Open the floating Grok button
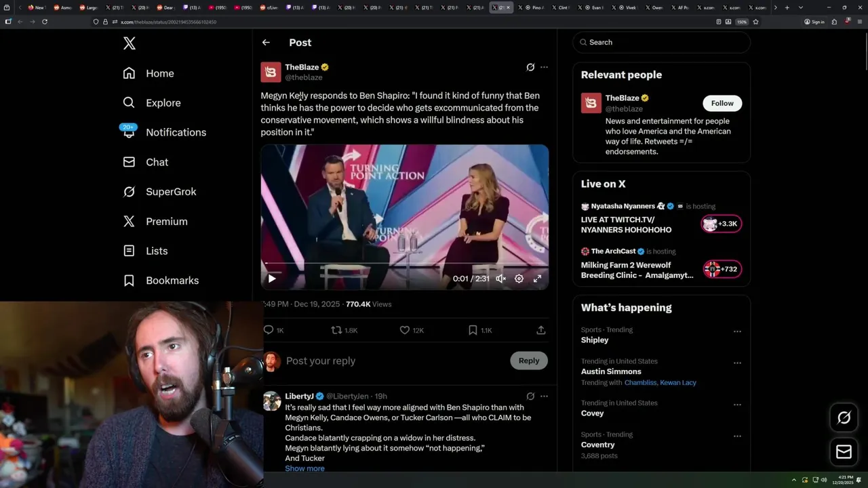Viewport: 868px width, 488px height. 844,418
